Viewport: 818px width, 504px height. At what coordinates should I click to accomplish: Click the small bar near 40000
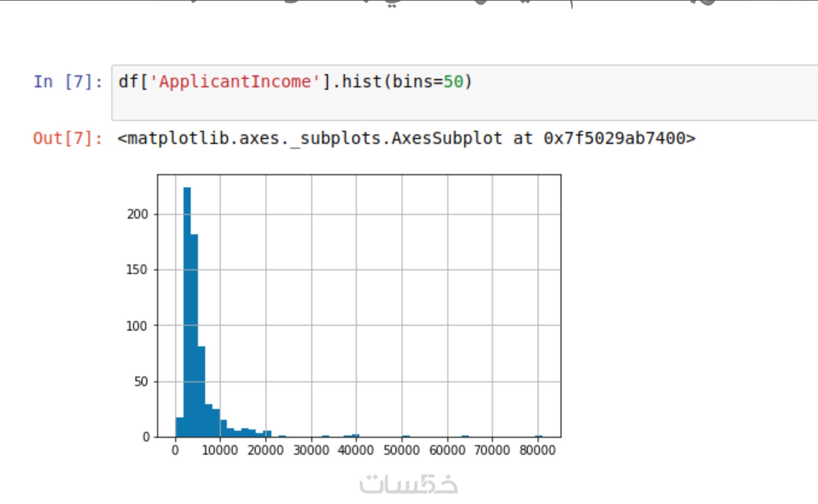coord(356,435)
